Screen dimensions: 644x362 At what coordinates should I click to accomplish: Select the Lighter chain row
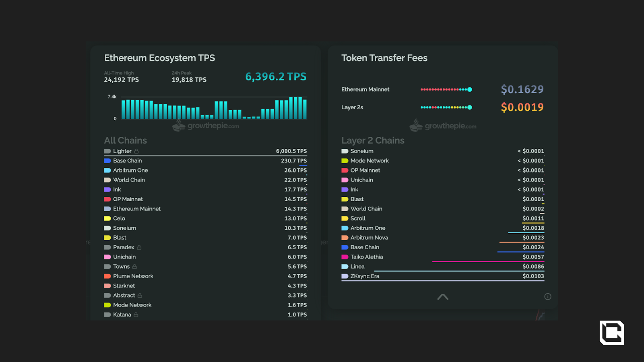pyautogui.click(x=206, y=151)
